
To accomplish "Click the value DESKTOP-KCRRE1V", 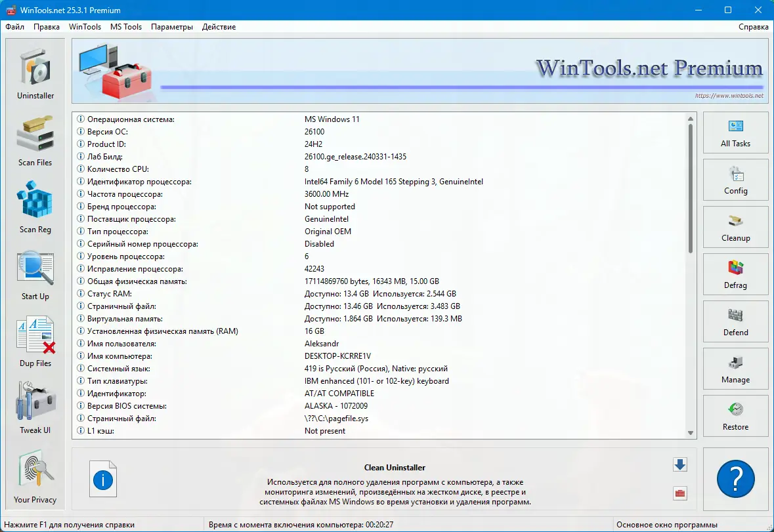I will [337, 356].
